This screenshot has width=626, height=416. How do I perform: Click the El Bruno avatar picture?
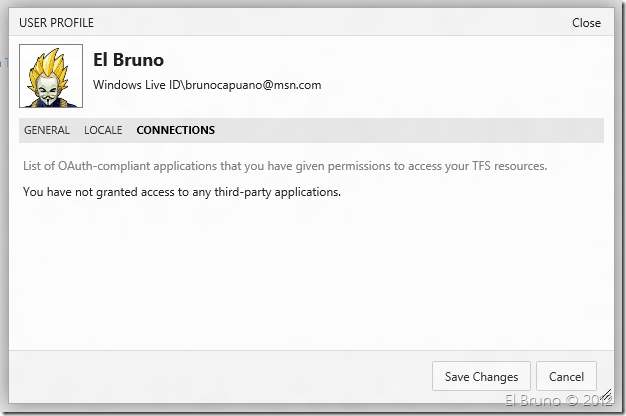click(x=51, y=76)
